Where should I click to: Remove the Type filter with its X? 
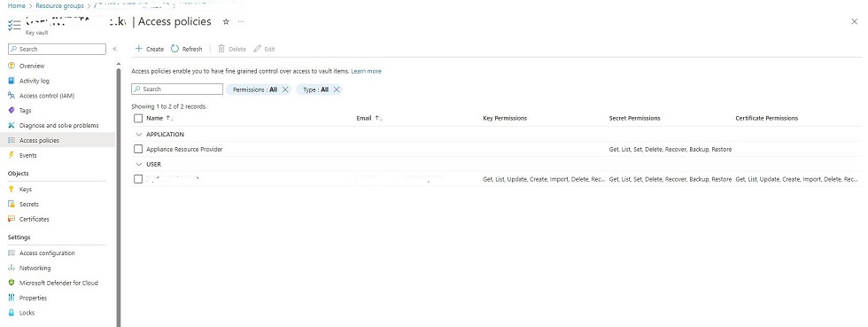pos(336,90)
